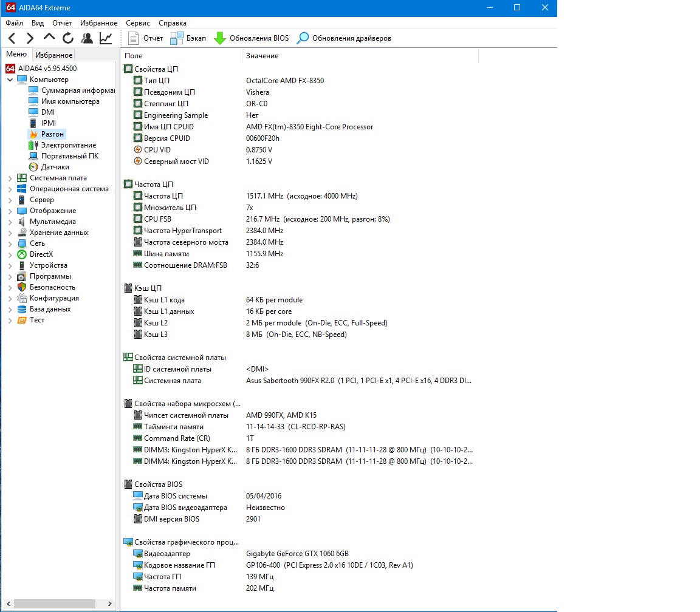Screen dimensions: 700x612
Task: Expand the Хранение данных node
Action: tap(10, 233)
